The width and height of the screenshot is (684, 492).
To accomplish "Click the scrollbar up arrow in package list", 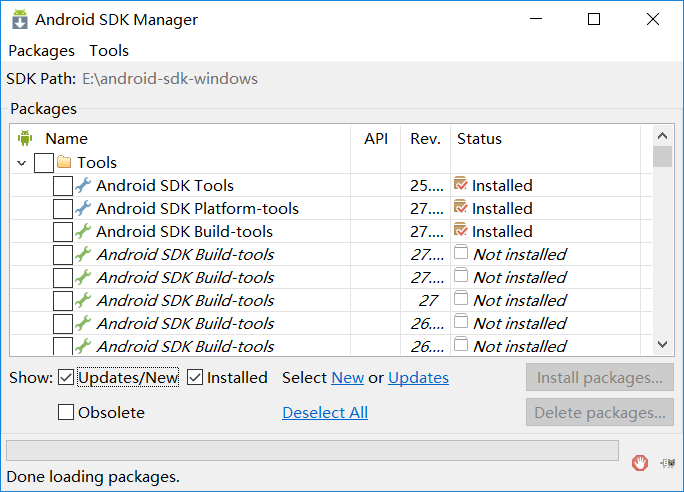I will [x=662, y=136].
